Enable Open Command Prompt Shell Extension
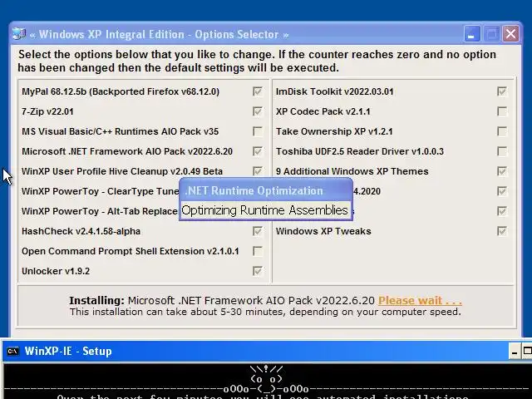This screenshot has width=532, height=399. (x=258, y=251)
